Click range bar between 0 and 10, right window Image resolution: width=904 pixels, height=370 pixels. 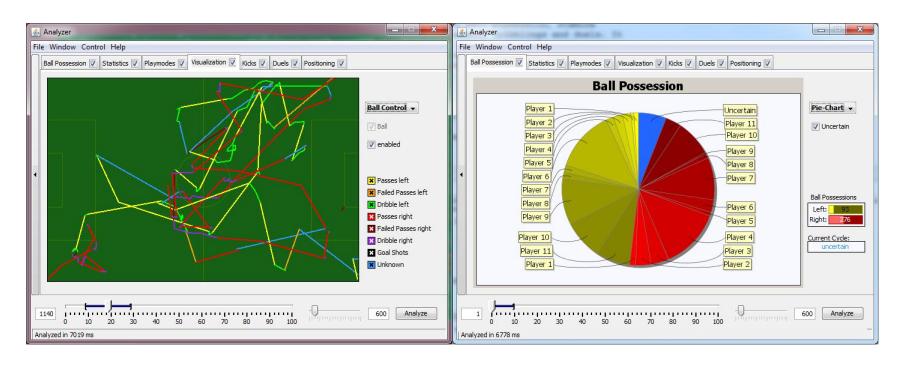[504, 305]
